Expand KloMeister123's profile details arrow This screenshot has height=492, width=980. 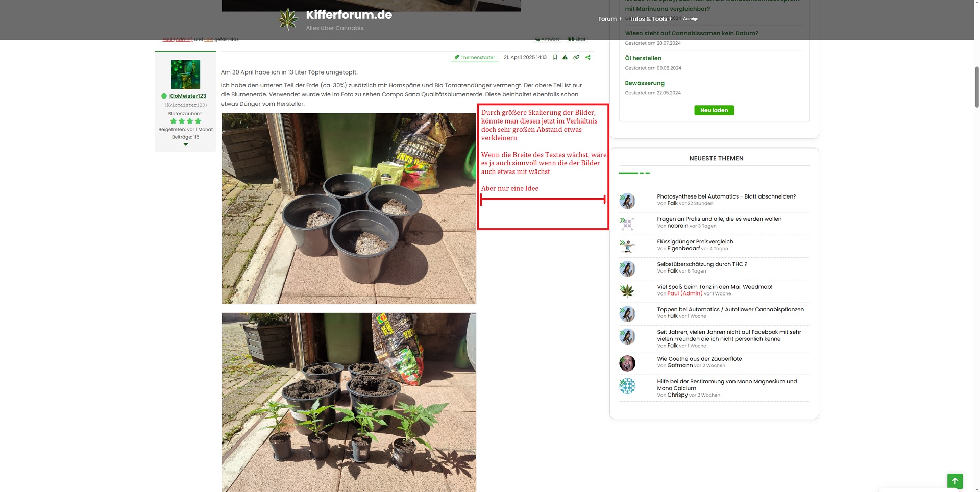point(185,144)
